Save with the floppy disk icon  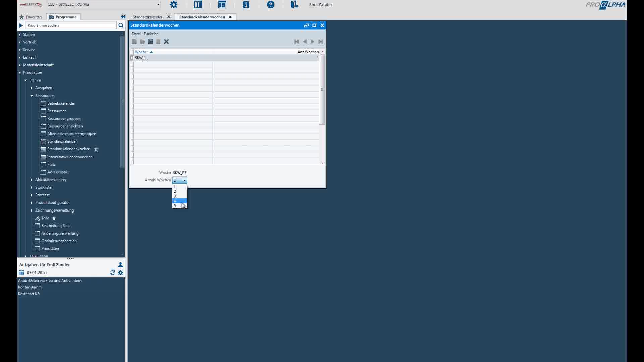point(150,42)
